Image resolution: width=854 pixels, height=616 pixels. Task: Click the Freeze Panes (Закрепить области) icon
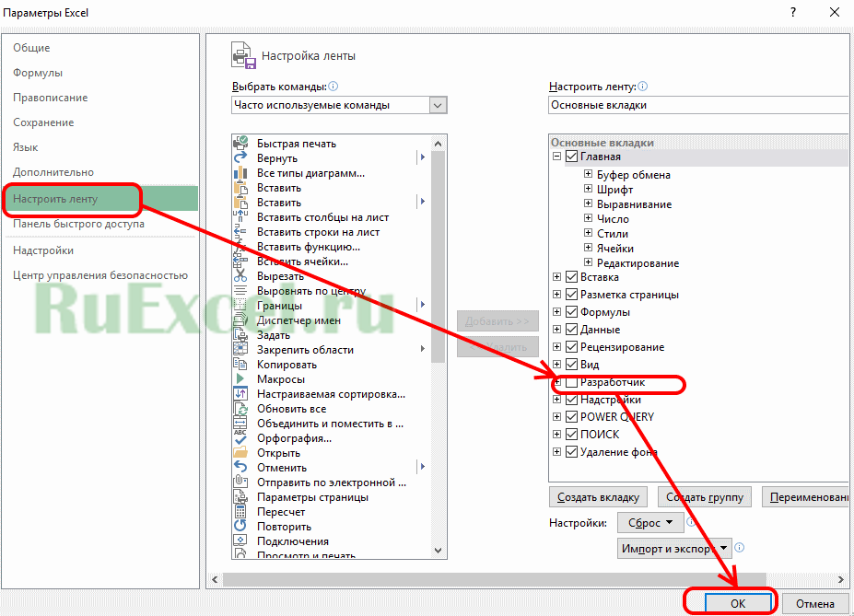tap(240, 349)
